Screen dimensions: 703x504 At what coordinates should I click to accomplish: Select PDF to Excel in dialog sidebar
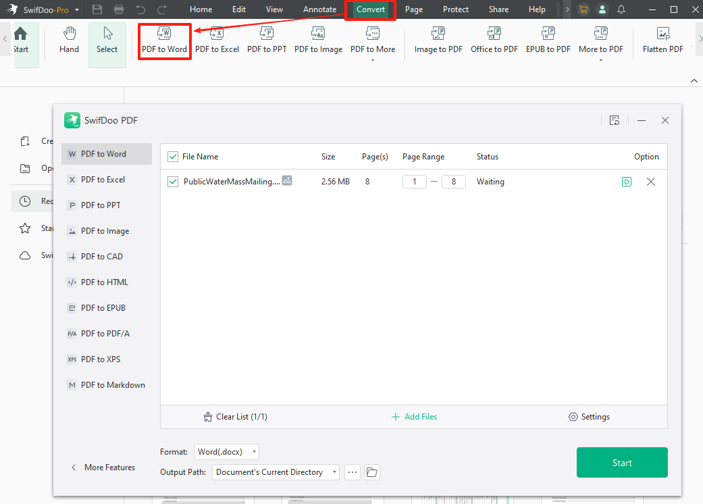coord(107,179)
